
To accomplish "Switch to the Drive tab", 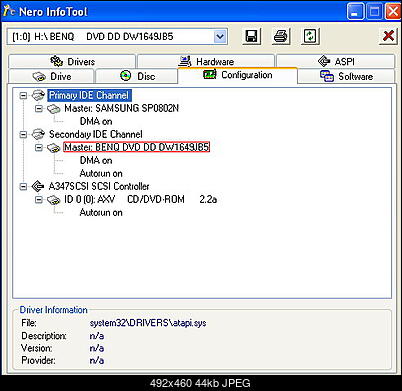I will pyautogui.click(x=51, y=76).
